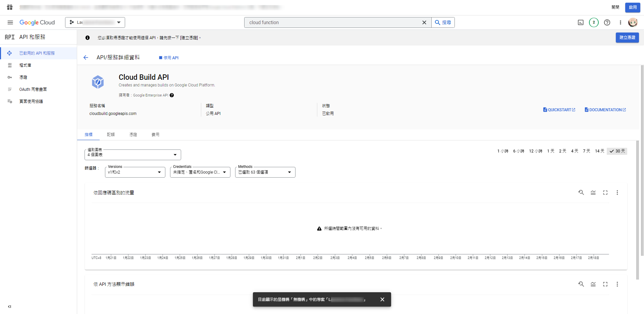Collapse the left sidebar panel
This screenshot has height=314, width=644.
9,306
